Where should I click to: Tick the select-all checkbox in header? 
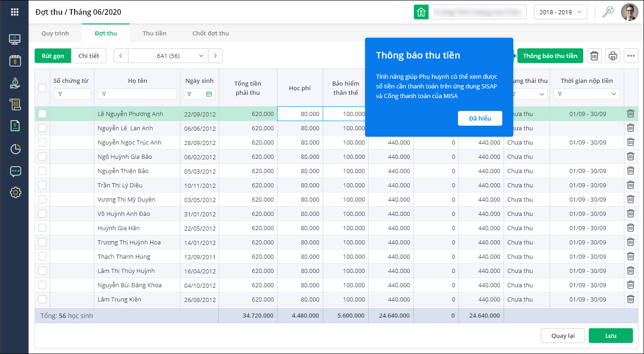point(42,88)
